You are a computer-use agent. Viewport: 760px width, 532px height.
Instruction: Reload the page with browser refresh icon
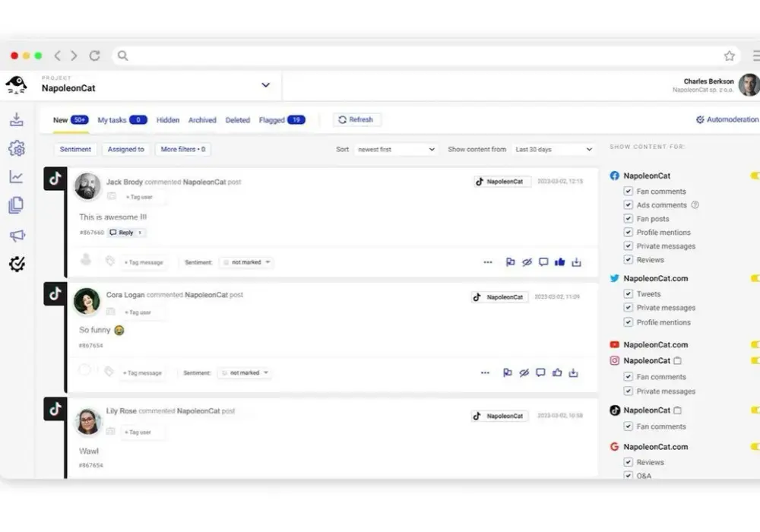(x=94, y=55)
